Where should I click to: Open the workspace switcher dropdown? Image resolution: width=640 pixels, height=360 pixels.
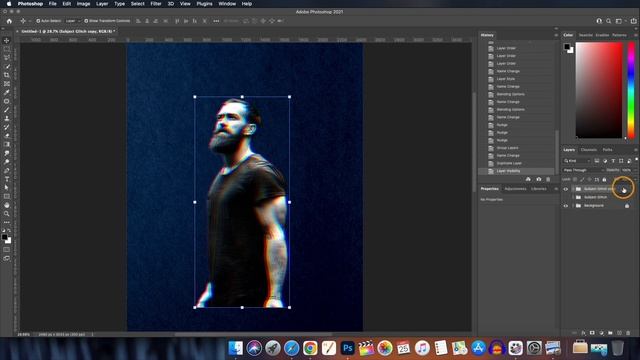pyautogui.click(x=620, y=21)
